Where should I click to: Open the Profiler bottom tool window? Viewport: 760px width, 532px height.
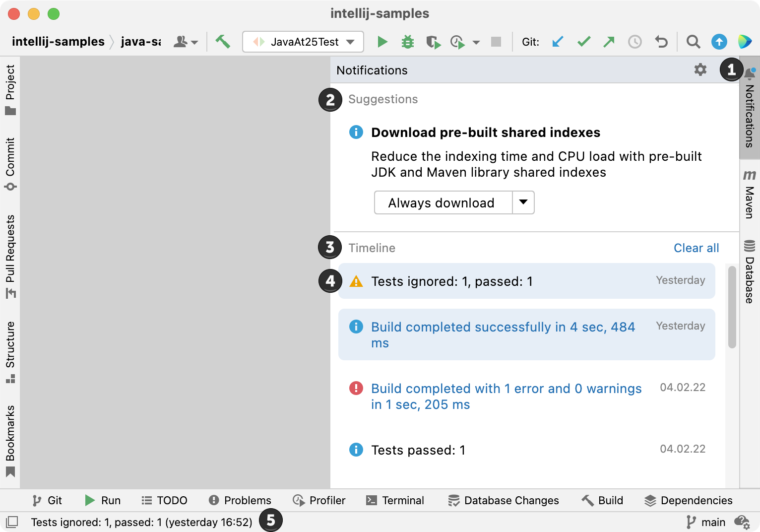click(319, 500)
